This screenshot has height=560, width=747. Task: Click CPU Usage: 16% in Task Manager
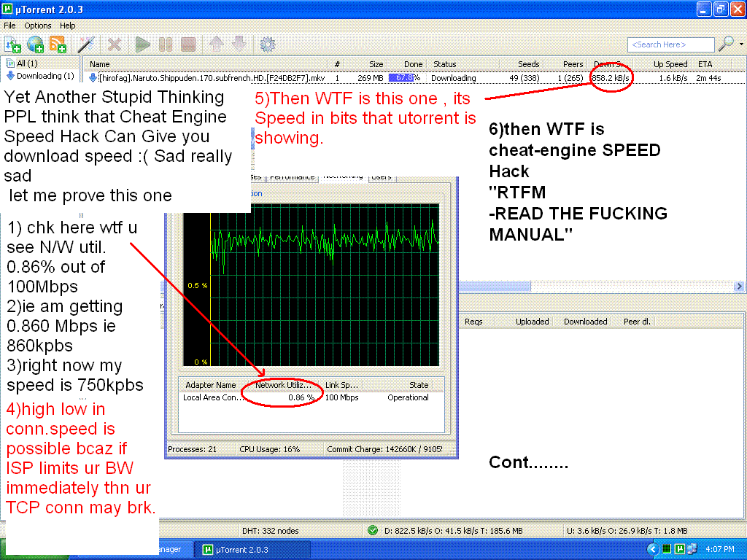coord(270,449)
